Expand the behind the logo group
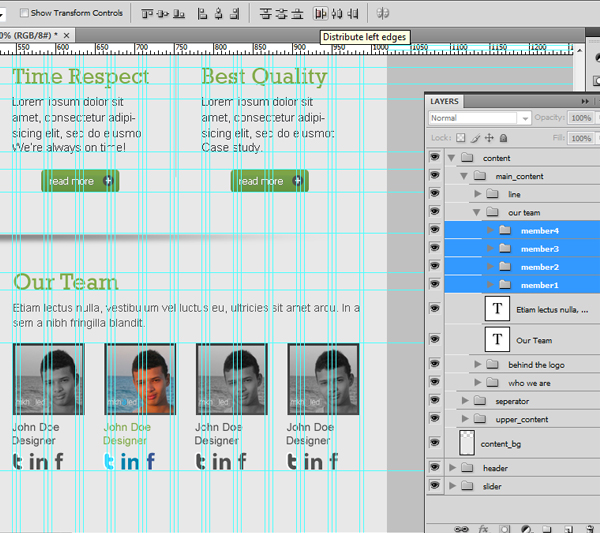 tap(478, 364)
